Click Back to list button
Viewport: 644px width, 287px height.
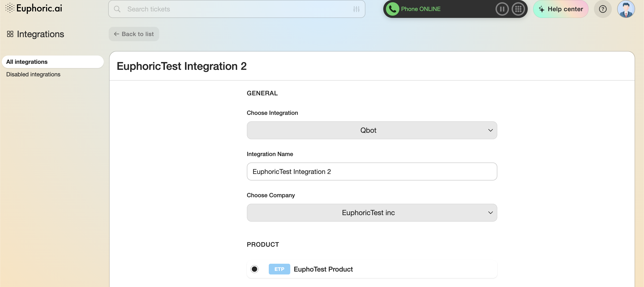(x=134, y=34)
